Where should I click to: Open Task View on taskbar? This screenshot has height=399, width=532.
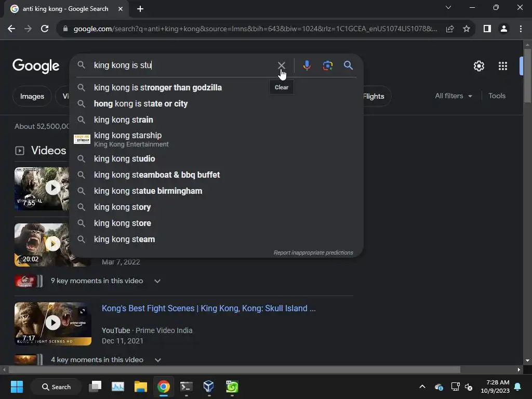95,387
